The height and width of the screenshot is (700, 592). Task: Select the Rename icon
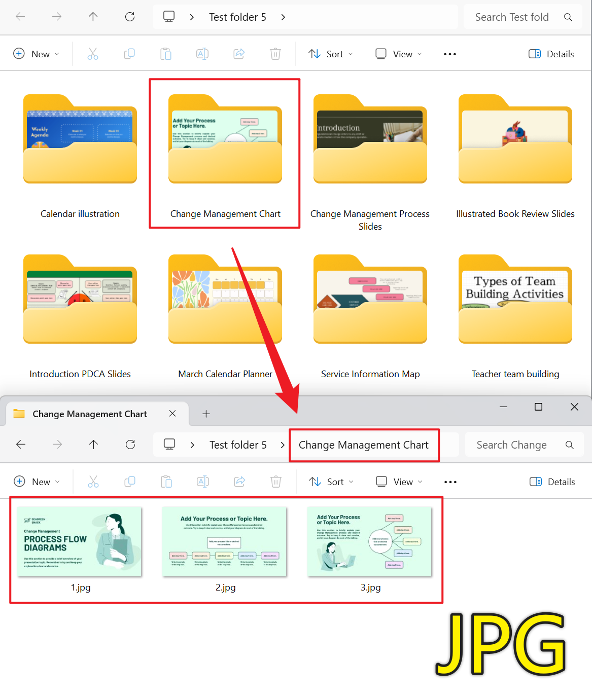(202, 54)
